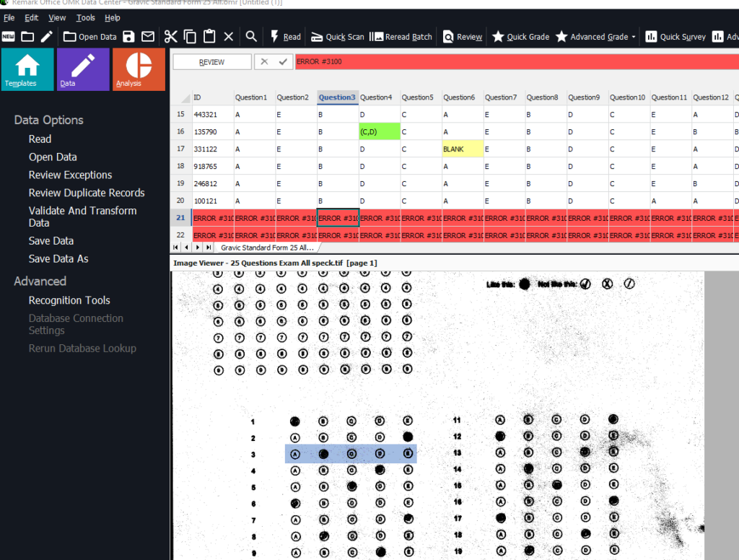Copy using the copy icon
Screen dimensions: 739x560
190,36
